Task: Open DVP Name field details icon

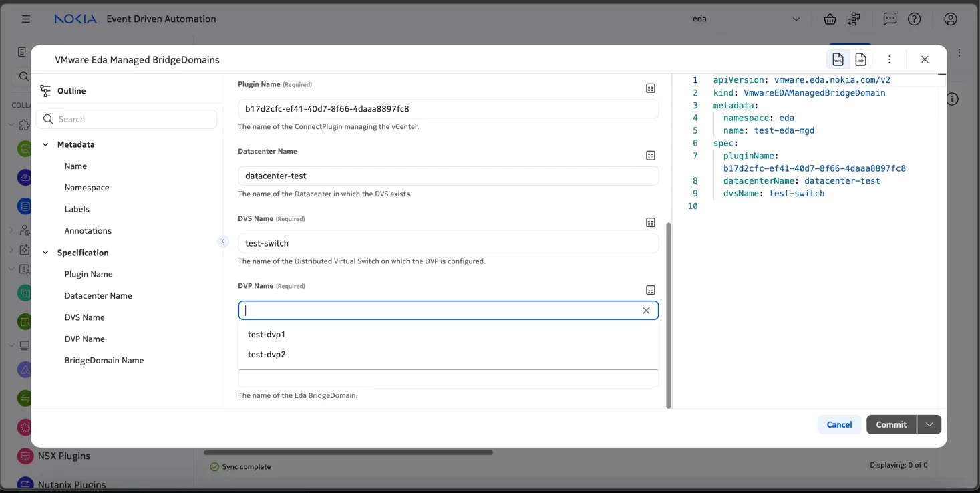Action: [651, 290]
